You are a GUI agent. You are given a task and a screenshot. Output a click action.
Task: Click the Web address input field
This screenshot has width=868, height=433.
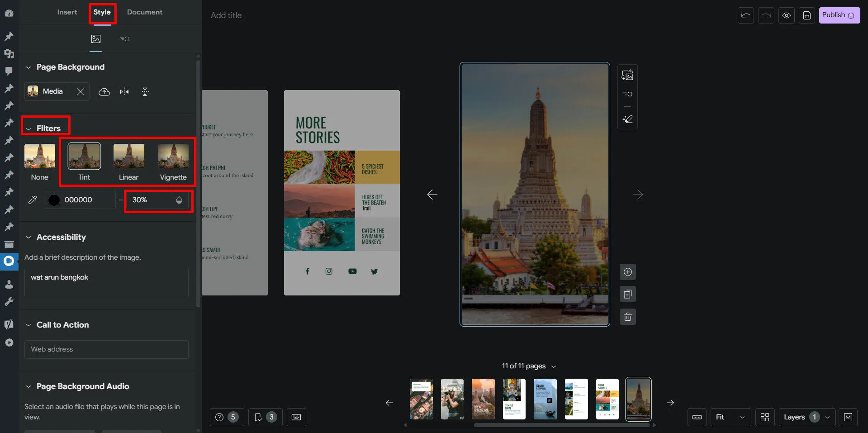[106, 349]
